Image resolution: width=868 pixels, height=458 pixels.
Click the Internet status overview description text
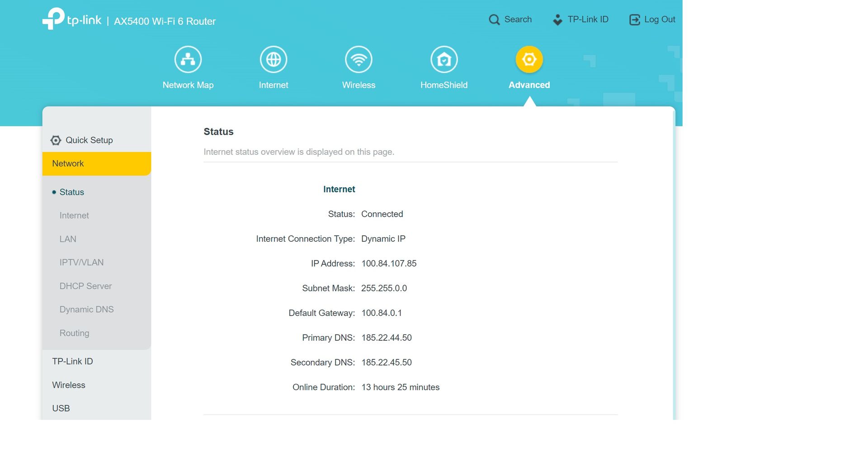[299, 152]
